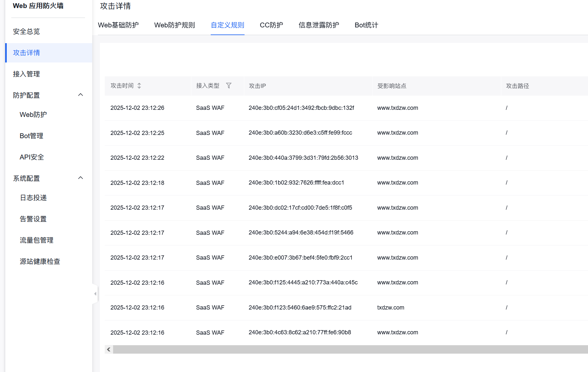Open the 告警设置 page
Image resolution: width=588 pixels, height=372 pixels.
[33, 219]
